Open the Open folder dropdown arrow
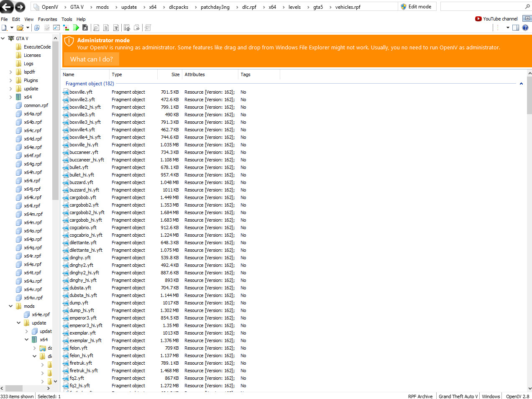This screenshot has width=532, height=399. [x=28, y=28]
